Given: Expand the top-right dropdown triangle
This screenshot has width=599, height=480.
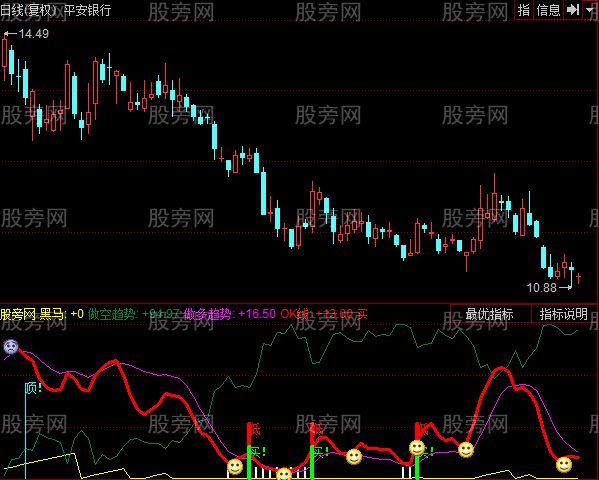Looking at the screenshot, I should [590, 10].
